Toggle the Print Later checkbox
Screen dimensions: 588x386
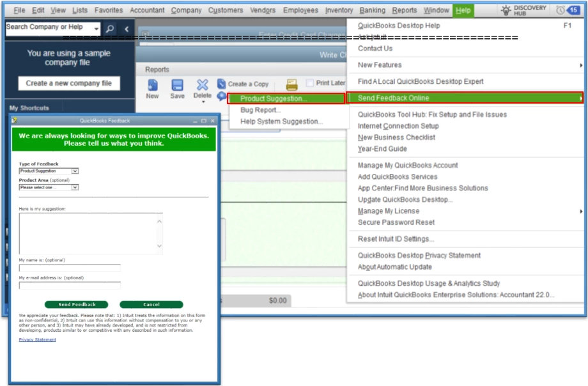tap(310, 83)
